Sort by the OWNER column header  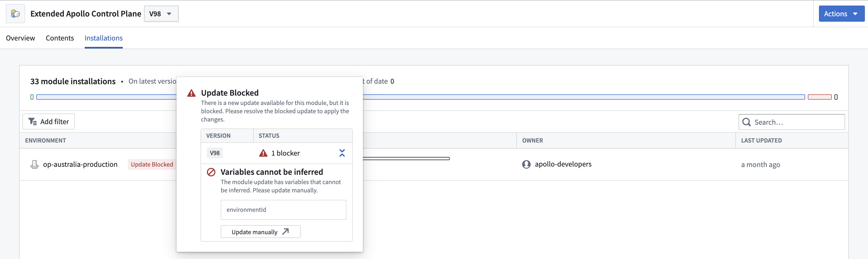533,140
